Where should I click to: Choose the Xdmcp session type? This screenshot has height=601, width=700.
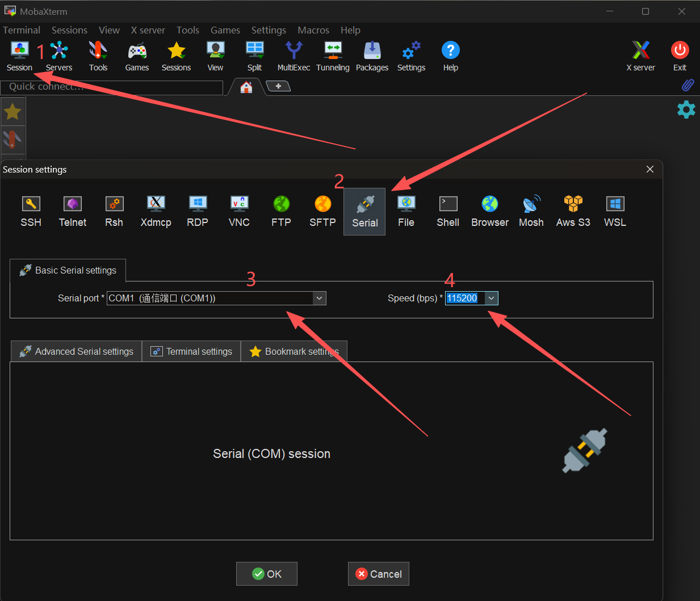pyautogui.click(x=156, y=211)
